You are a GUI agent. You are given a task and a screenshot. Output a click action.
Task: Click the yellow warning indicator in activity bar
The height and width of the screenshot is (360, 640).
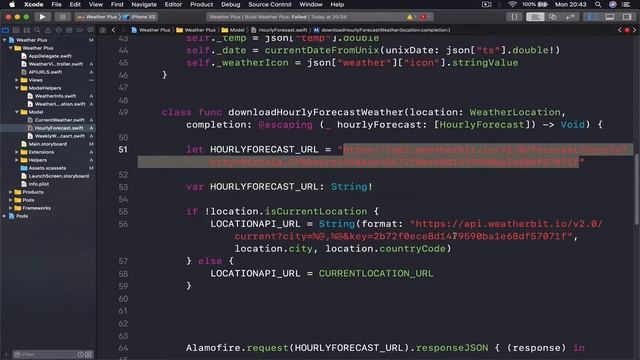(410, 17)
